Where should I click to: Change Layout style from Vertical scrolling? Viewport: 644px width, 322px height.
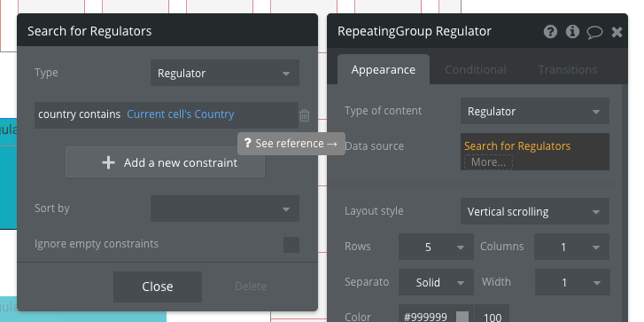535,211
